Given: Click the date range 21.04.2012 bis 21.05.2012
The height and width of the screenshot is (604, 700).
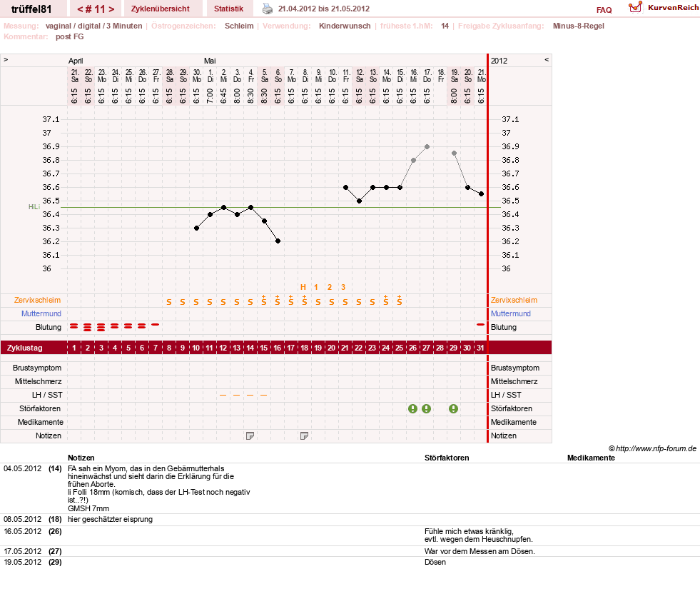Looking at the screenshot, I should (x=324, y=9).
